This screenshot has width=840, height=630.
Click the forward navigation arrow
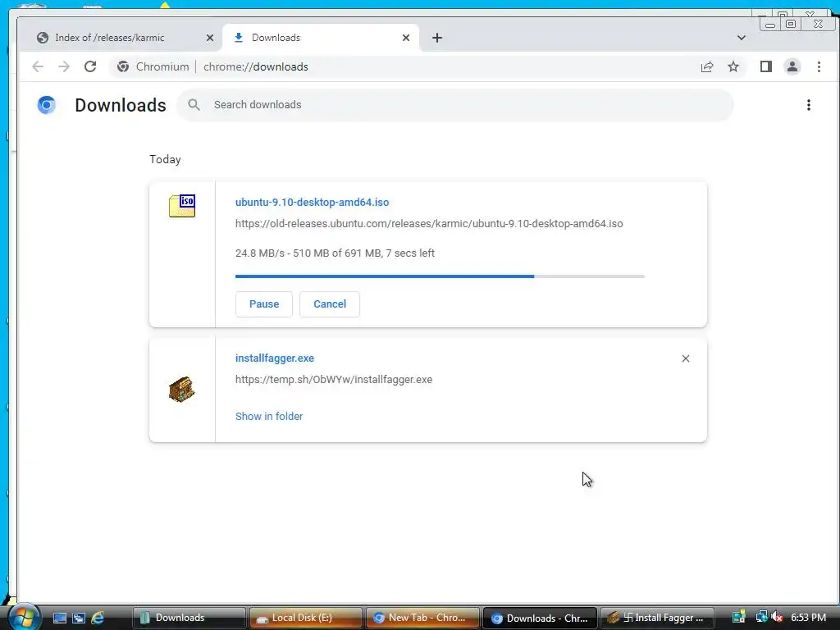64,66
